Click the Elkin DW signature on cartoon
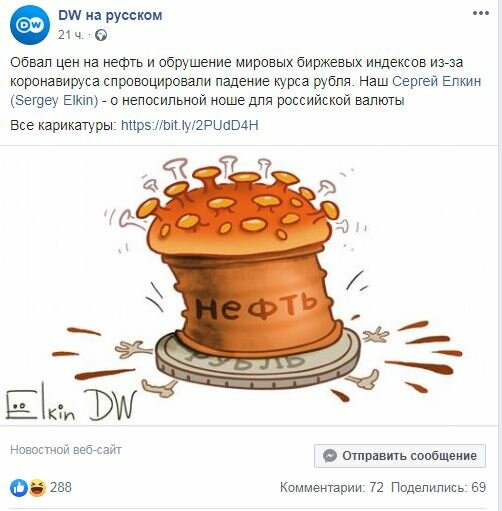The image size is (502, 511). [x=71, y=403]
